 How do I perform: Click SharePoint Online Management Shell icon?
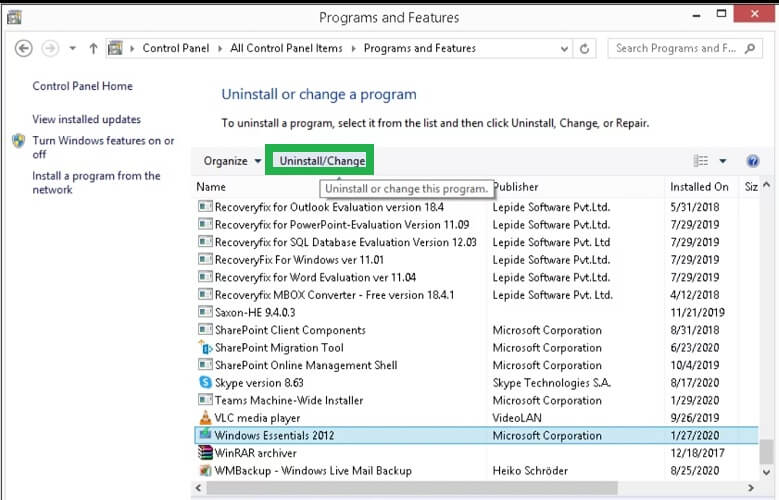point(205,364)
